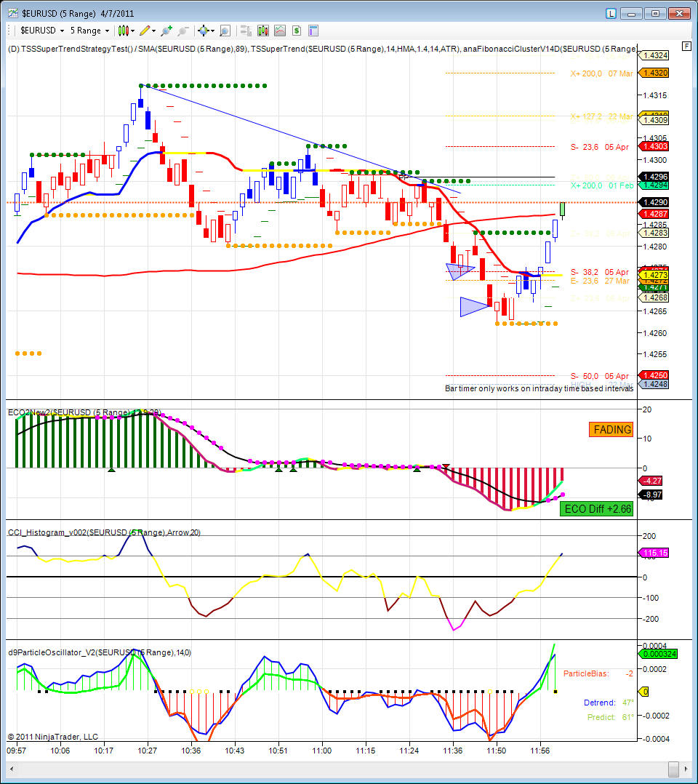Click the 1.4320 orange price marker
Viewport: 698px width, 784px height.
[655, 73]
